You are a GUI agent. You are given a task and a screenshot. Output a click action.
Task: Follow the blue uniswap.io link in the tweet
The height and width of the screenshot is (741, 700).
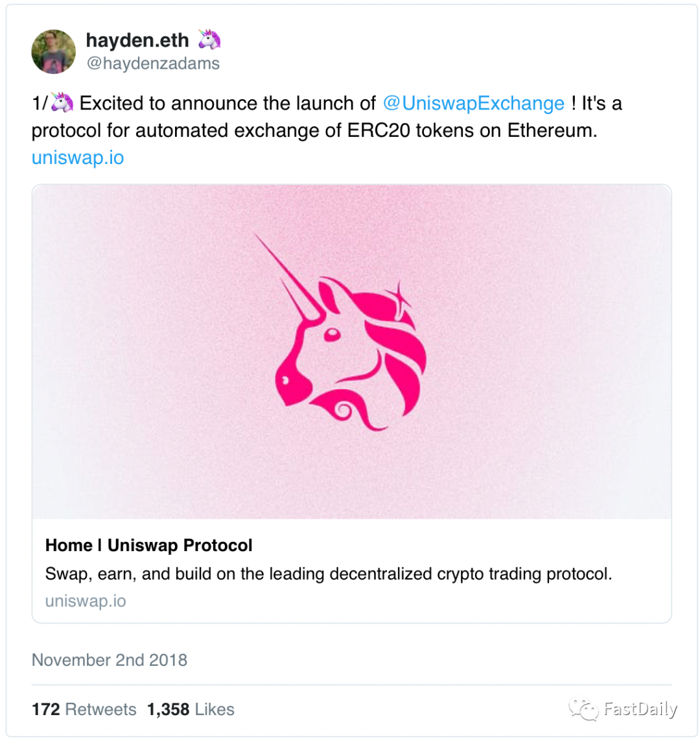(x=78, y=158)
